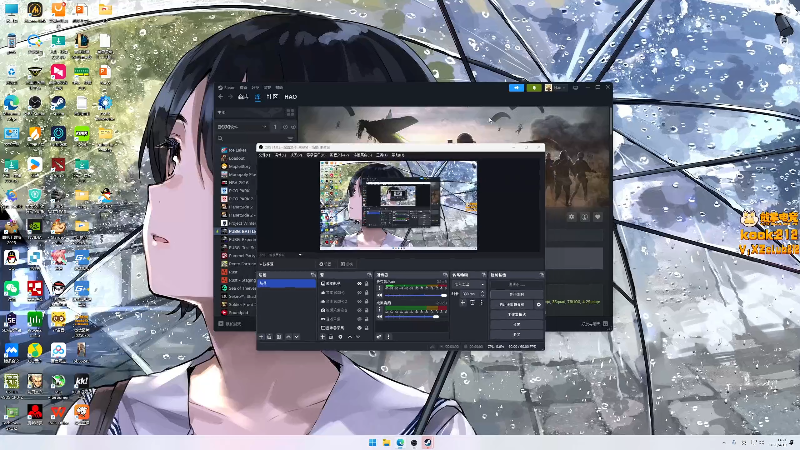Toggle visibility of game capture gamepad source
Image resolution: width=800 pixels, height=450 pixels.
pos(360,319)
